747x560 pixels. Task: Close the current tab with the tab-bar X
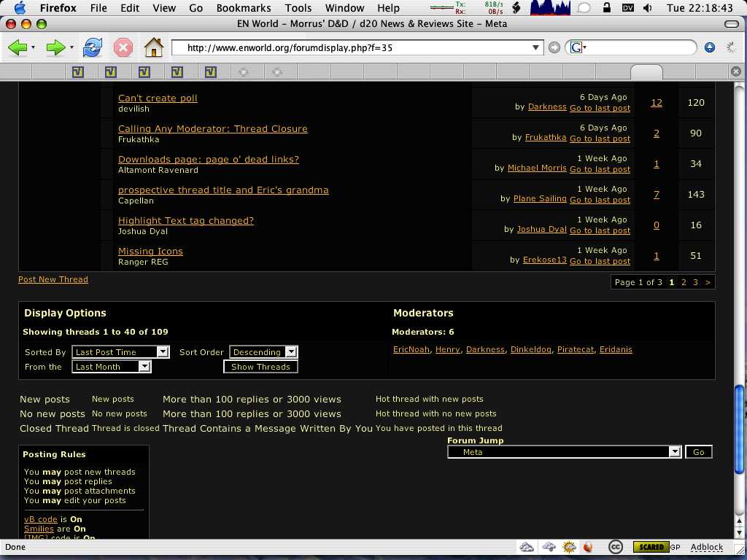[735, 71]
